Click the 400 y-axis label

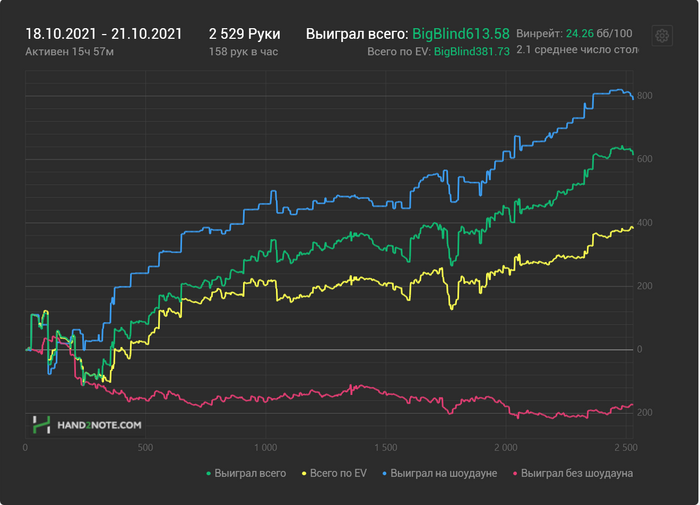pyautogui.click(x=645, y=222)
